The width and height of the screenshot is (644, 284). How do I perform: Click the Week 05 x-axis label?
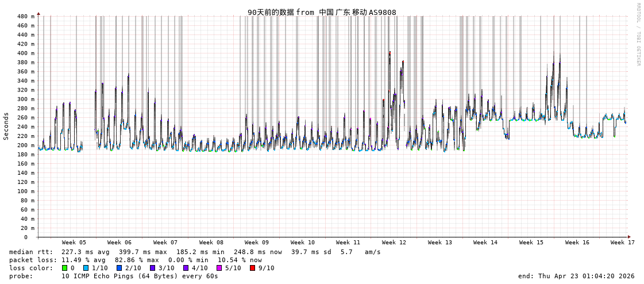point(74,243)
